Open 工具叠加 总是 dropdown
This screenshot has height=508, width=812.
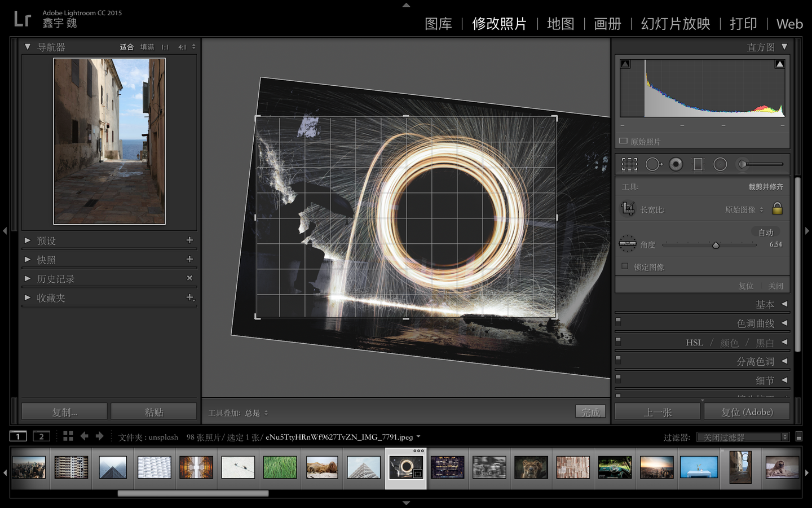(x=257, y=413)
